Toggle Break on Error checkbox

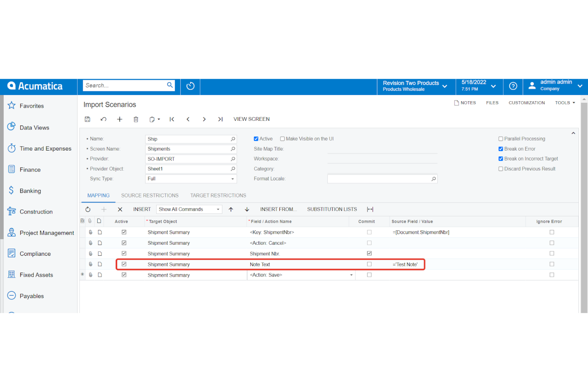click(x=501, y=149)
